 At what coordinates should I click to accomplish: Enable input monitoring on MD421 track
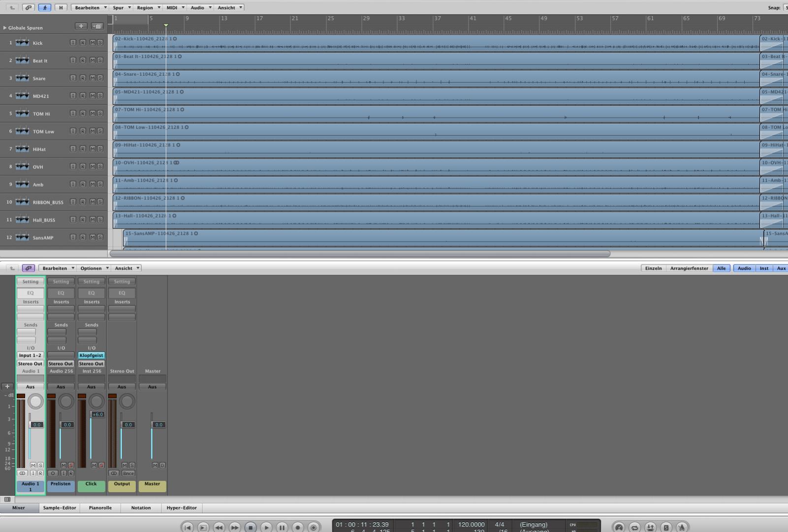[x=73, y=96]
